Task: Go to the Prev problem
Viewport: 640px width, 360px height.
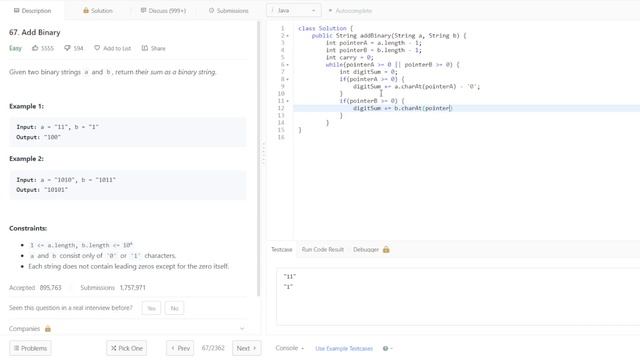Action: pos(180,348)
